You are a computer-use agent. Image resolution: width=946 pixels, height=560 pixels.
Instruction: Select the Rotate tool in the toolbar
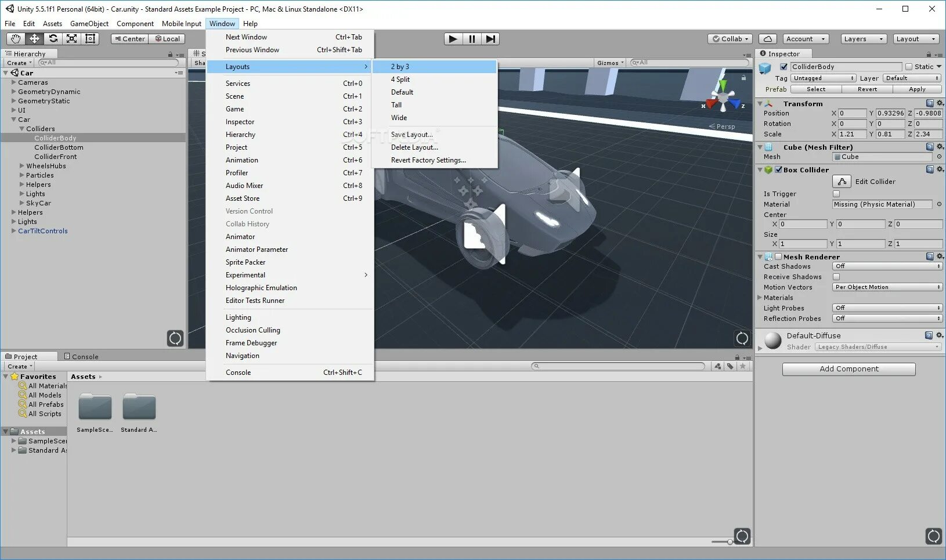pos(53,39)
